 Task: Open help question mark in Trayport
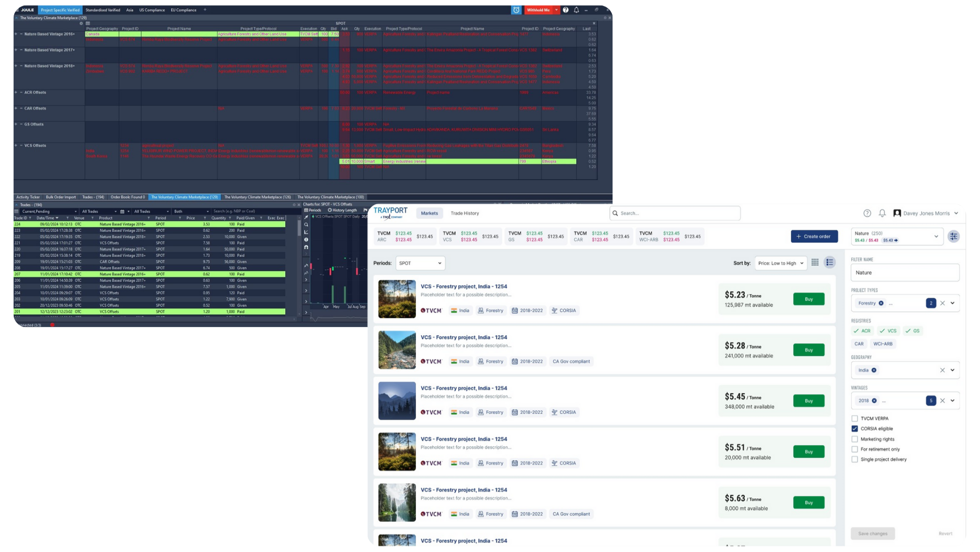867,213
